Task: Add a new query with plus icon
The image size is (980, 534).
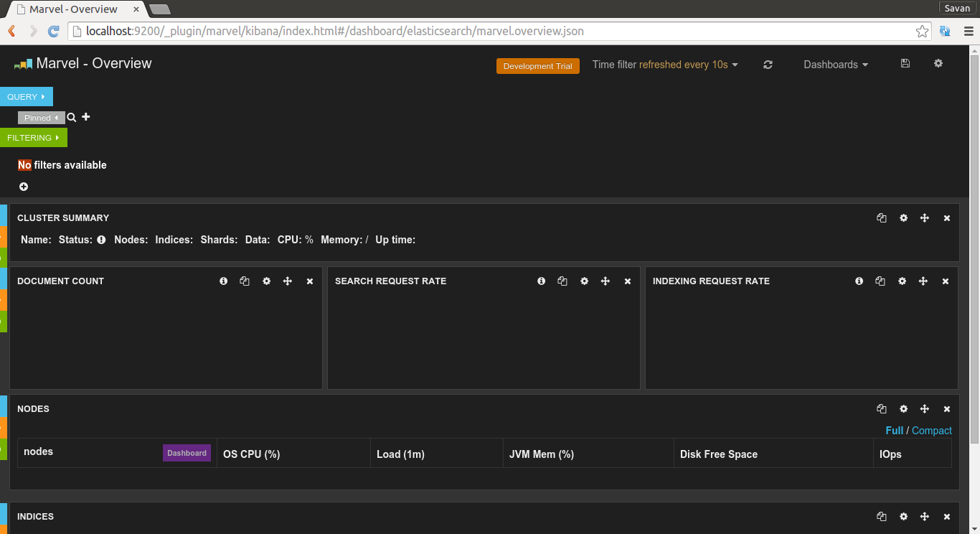Action: pyautogui.click(x=86, y=117)
